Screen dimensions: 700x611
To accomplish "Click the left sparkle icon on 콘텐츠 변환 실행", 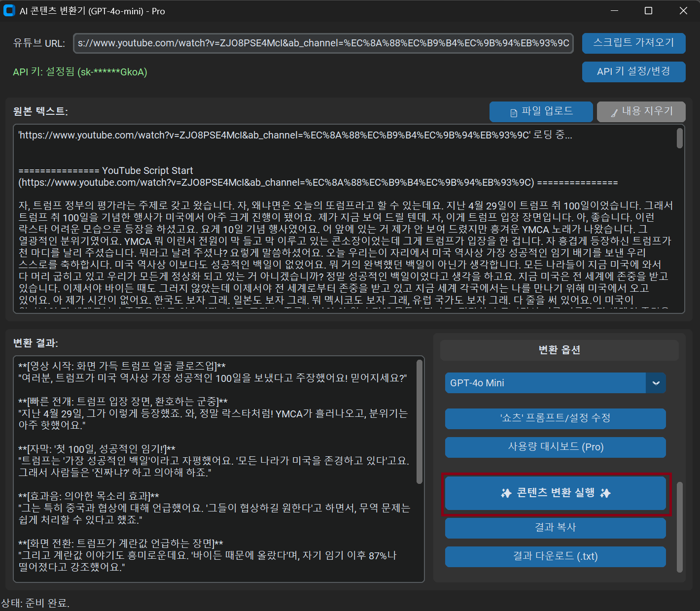I will (x=506, y=493).
